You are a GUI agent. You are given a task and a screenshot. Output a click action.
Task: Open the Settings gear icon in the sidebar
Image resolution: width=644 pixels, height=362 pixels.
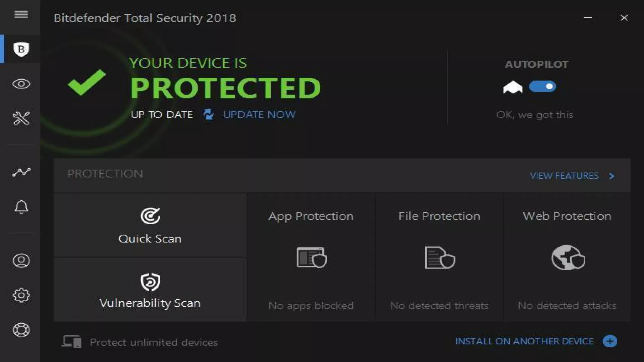(x=21, y=295)
